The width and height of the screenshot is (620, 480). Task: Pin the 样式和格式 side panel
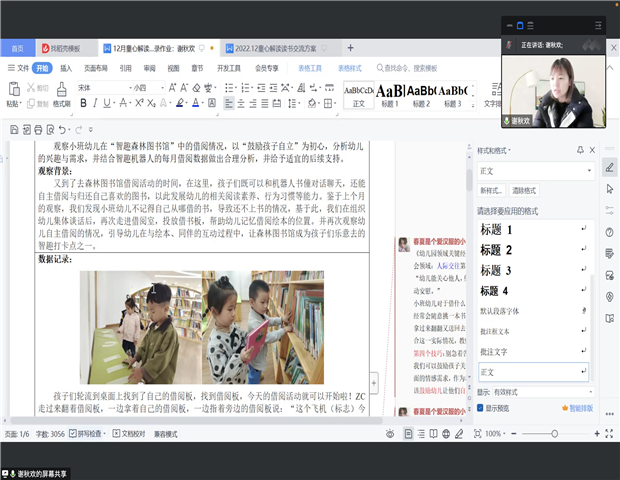(x=580, y=150)
